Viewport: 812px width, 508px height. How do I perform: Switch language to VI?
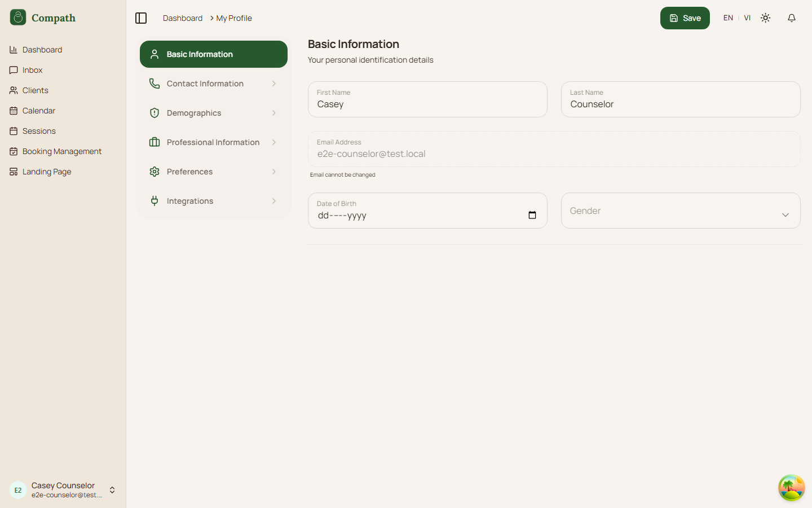point(747,18)
